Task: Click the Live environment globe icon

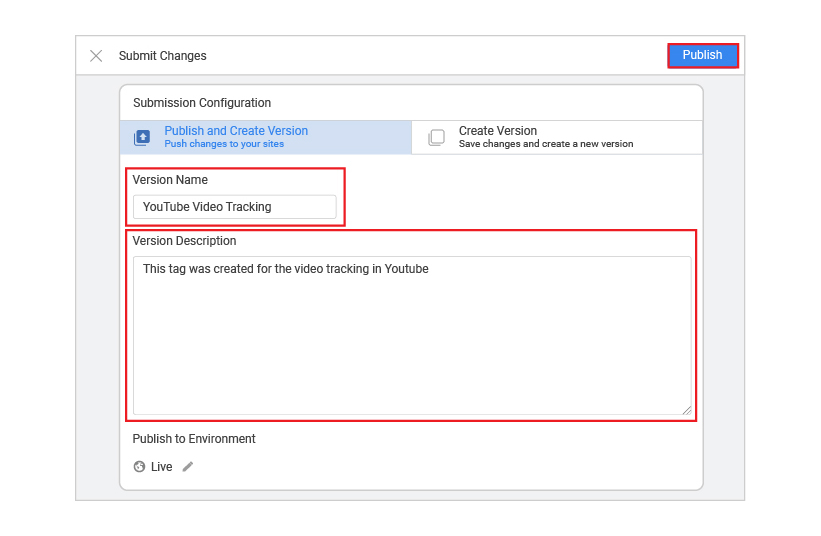Action: click(139, 466)
